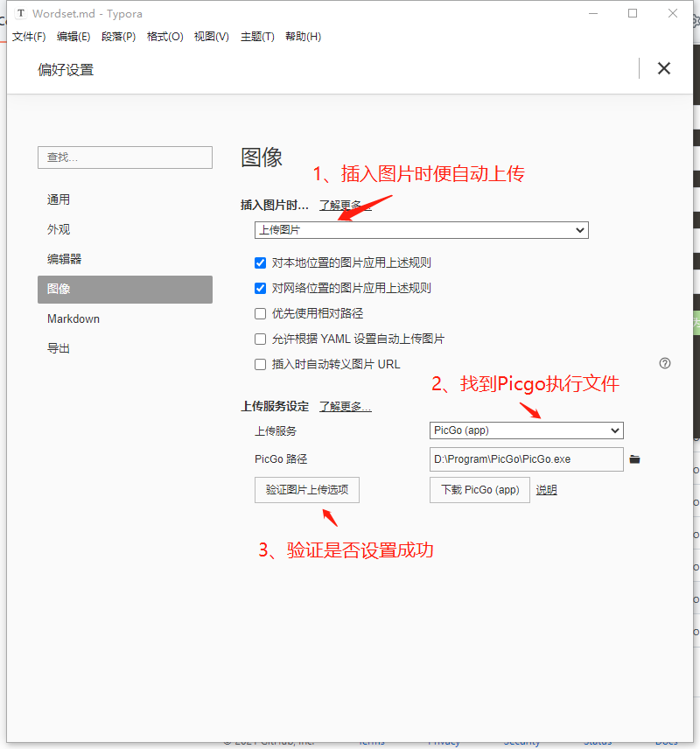Open 段落(P) menu
The image size is (700, 749).
118,37
